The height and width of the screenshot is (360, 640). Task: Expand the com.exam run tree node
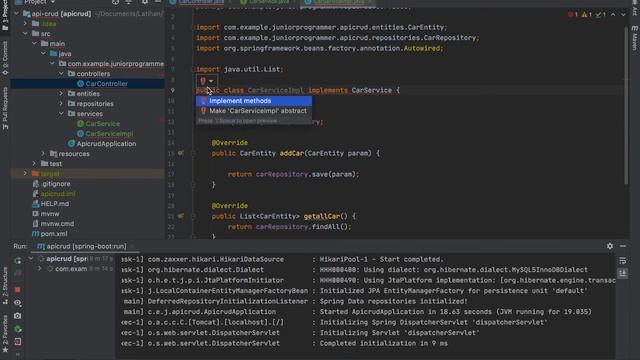tap(40, 269)
